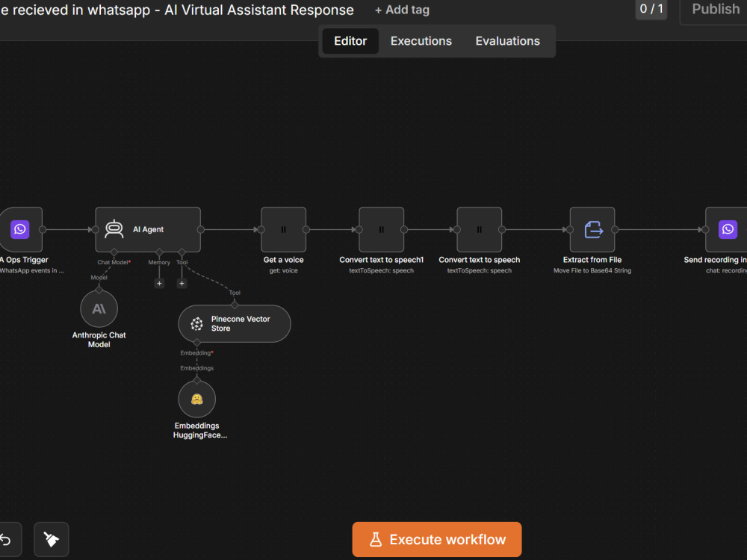Viewport: 747px width, 560px height.
Task: Open the Convert text to speech1 node
Action: [x=381, y=229]
